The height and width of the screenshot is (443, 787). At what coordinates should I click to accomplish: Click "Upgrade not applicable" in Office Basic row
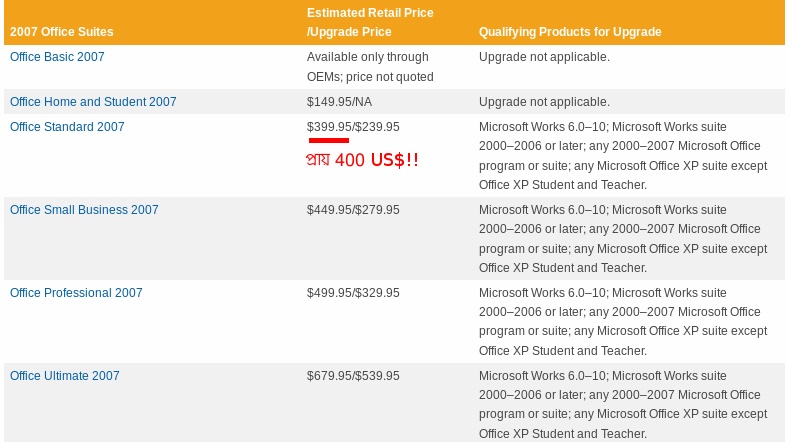544,57
